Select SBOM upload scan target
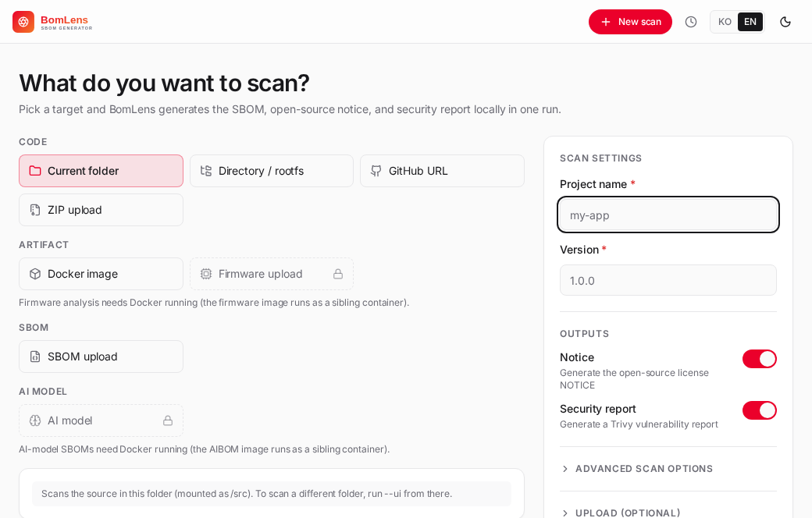The image size is (812, 518). [x=101, y=357]
